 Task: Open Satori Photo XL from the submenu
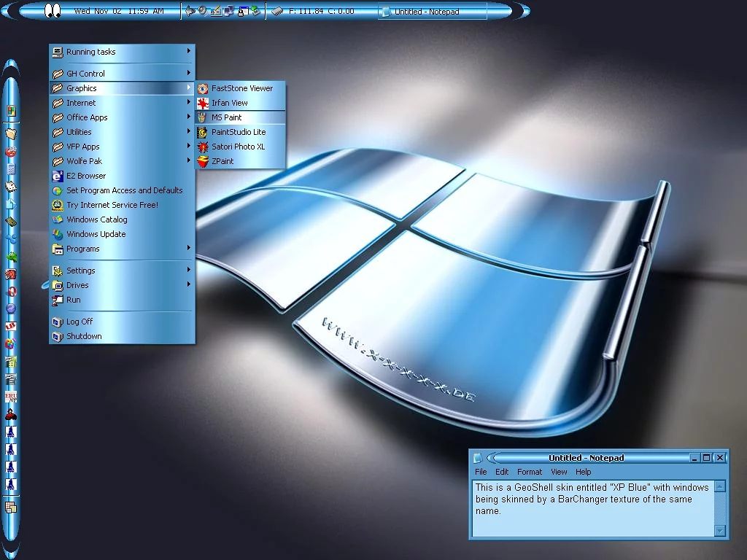tap(238, 147)
